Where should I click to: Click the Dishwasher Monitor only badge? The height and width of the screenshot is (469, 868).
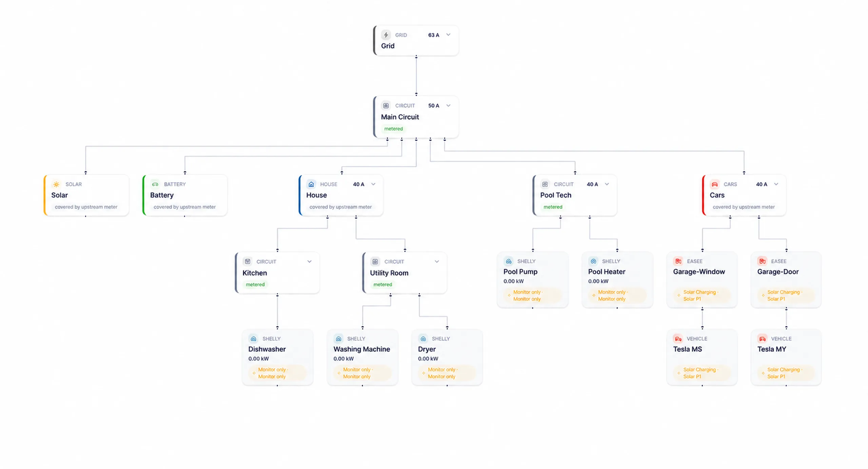point(277,373)
